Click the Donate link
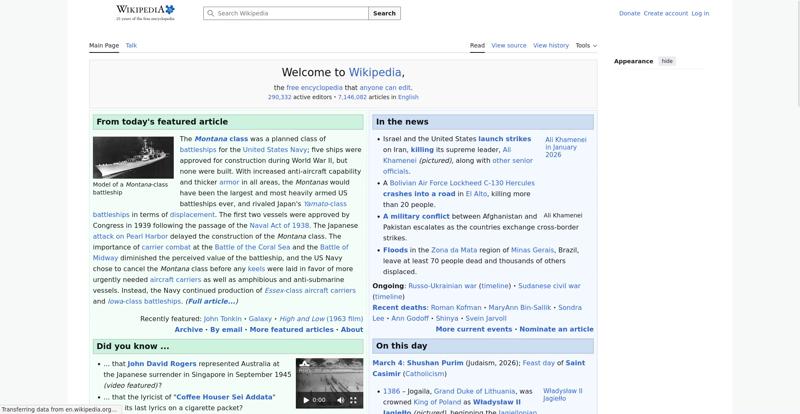Viewport: 800px width, 414px height. (629, 14)
